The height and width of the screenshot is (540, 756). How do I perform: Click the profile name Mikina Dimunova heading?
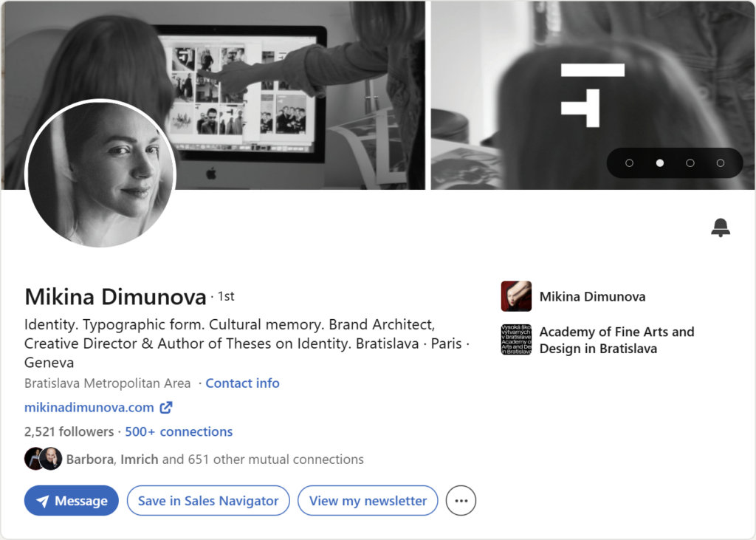pyautogui.click(x=115, y=296)
